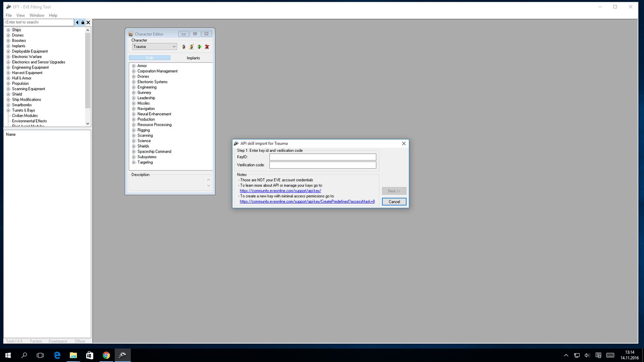644x362 pixels.
Task: Open Windows Start menu
Action: tap(8, 355)
